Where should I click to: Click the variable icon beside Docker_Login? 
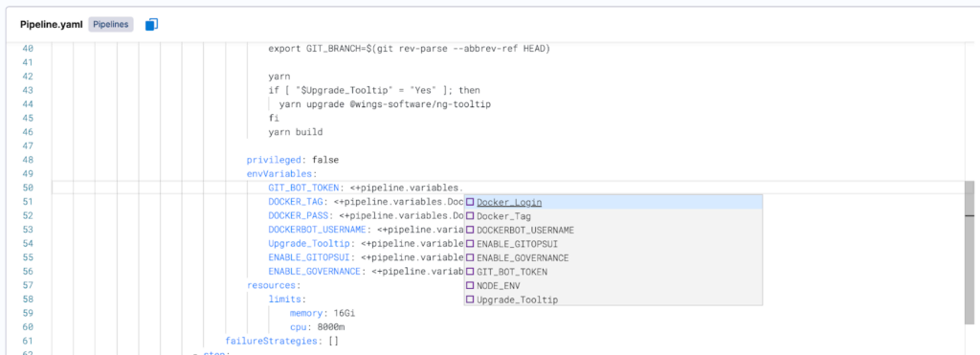click(x=470, y=202)
